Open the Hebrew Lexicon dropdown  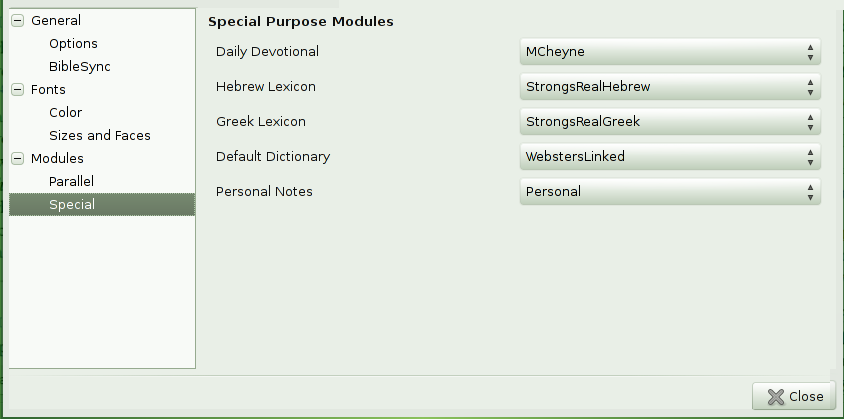670,87
